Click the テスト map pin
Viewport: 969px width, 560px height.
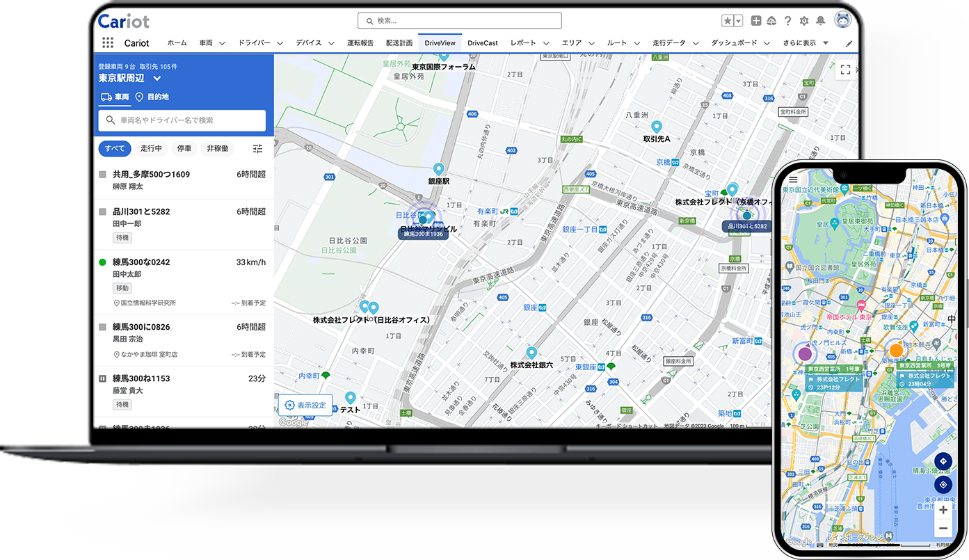coord(351,398)
